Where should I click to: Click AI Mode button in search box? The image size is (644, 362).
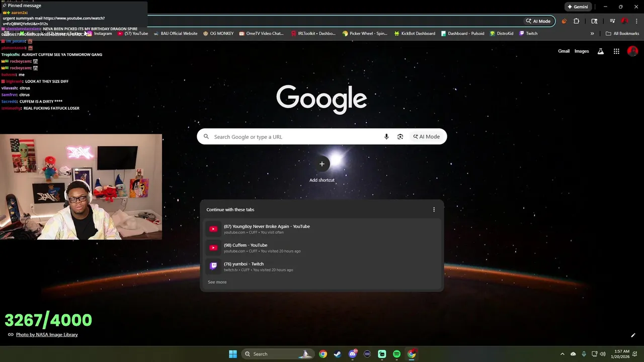427,137
